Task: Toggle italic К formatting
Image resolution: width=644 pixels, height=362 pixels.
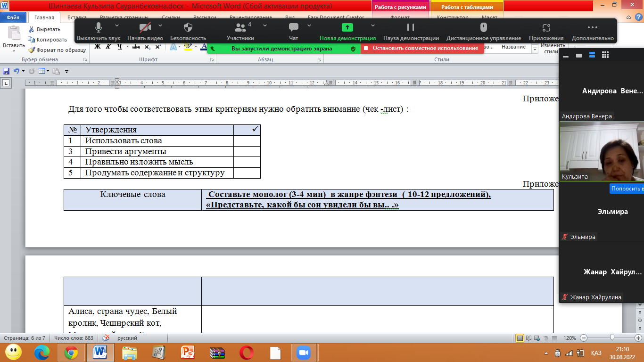Action: tap(108, 47)
